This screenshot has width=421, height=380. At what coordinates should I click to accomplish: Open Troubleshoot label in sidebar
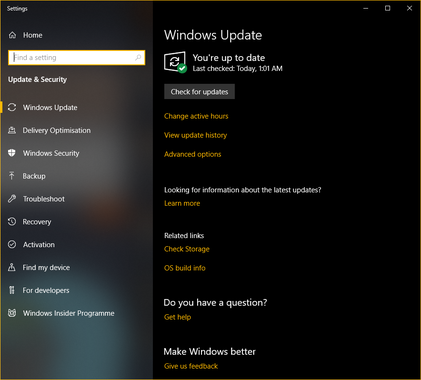coord(44,199)
